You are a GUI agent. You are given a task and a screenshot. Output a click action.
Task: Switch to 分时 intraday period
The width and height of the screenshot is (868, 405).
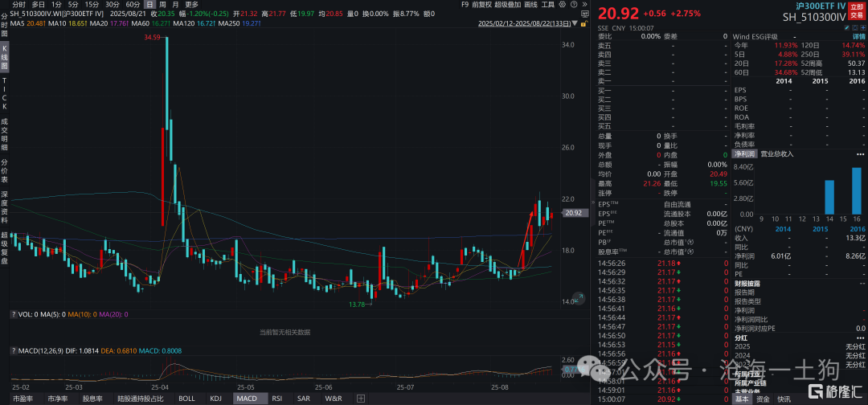tap(18, 5)
